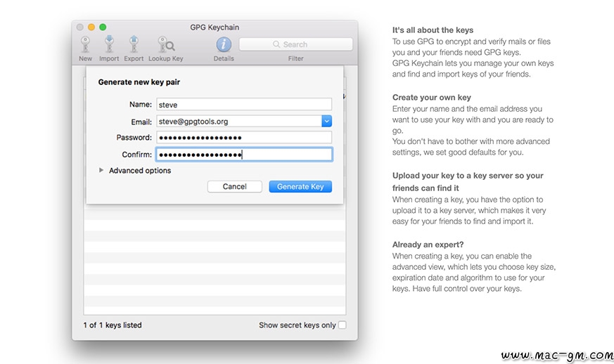Click the New key toolbar icon
The image size is (614, 364).
tap(85, 44)
